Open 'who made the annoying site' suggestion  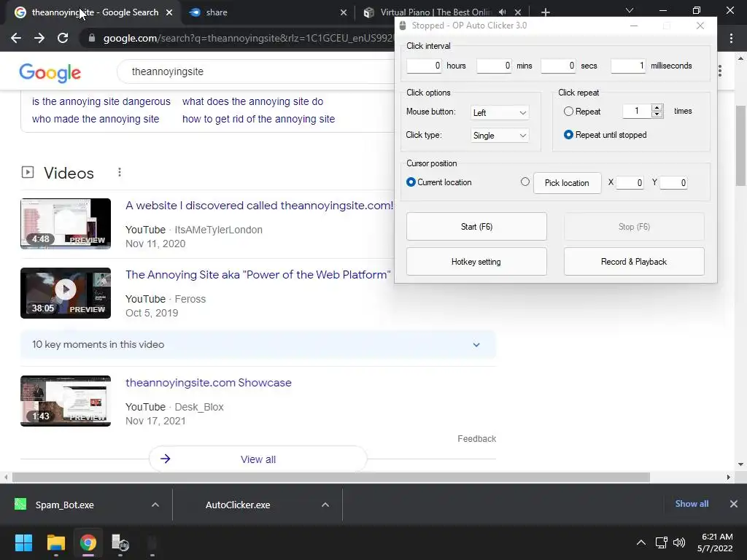pos(96,119)
